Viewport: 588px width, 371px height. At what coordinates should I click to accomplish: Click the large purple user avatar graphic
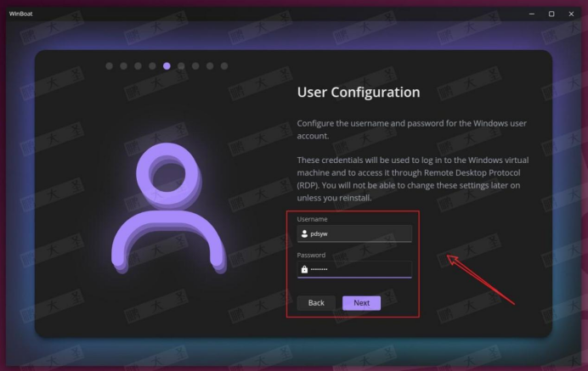point(169,208)
